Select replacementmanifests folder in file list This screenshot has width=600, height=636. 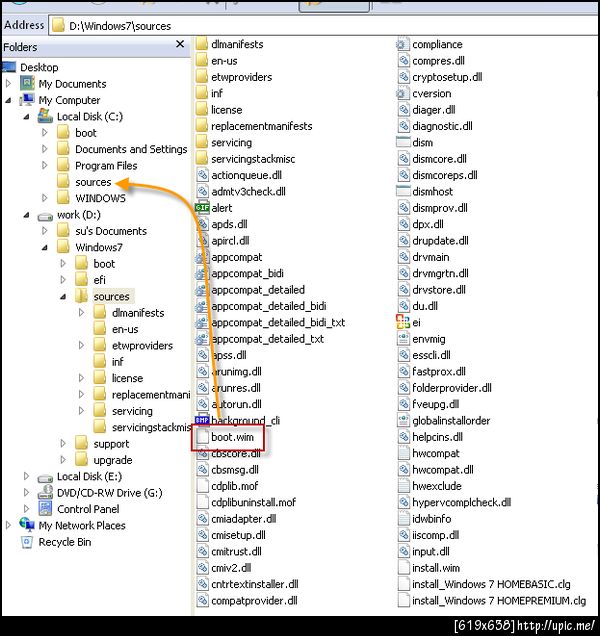pos(262,126)
